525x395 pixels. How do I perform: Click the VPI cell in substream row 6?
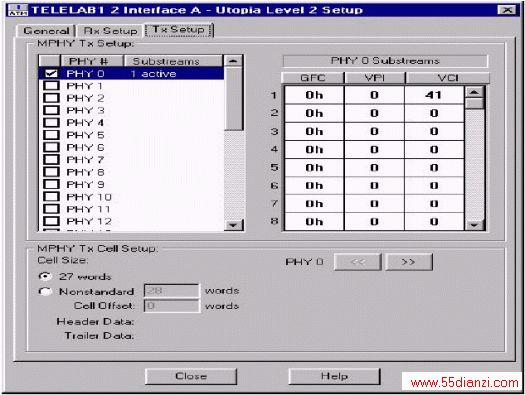[x=374, y=185]
